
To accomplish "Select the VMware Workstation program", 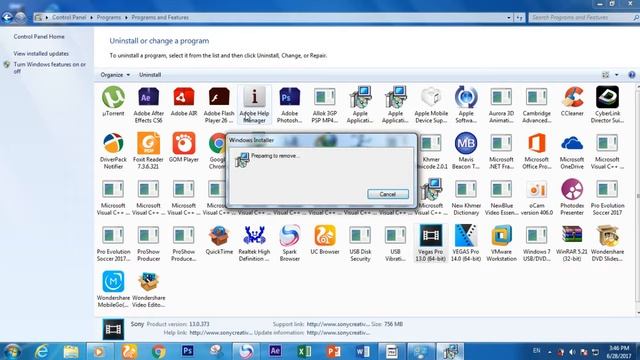I will 501,243.
